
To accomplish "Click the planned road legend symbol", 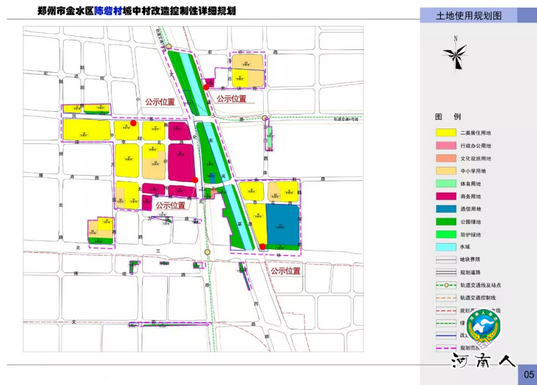I will (446, 272).
